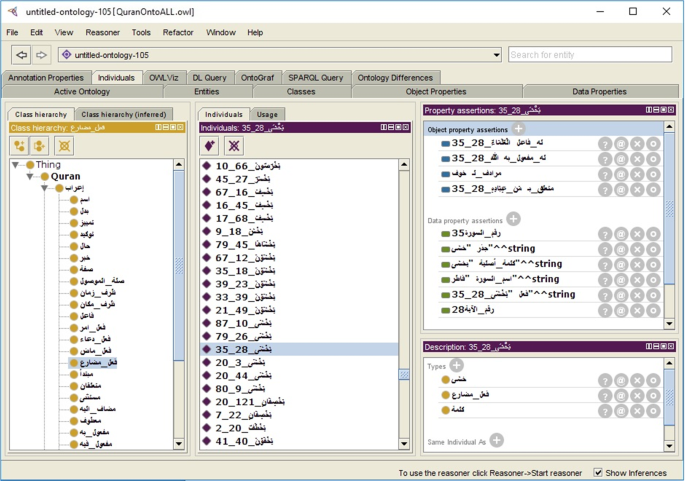Viewport: 685px width, 481px height.
Task: Collapse the third-level class under Quran
Action: coord(45,188)
